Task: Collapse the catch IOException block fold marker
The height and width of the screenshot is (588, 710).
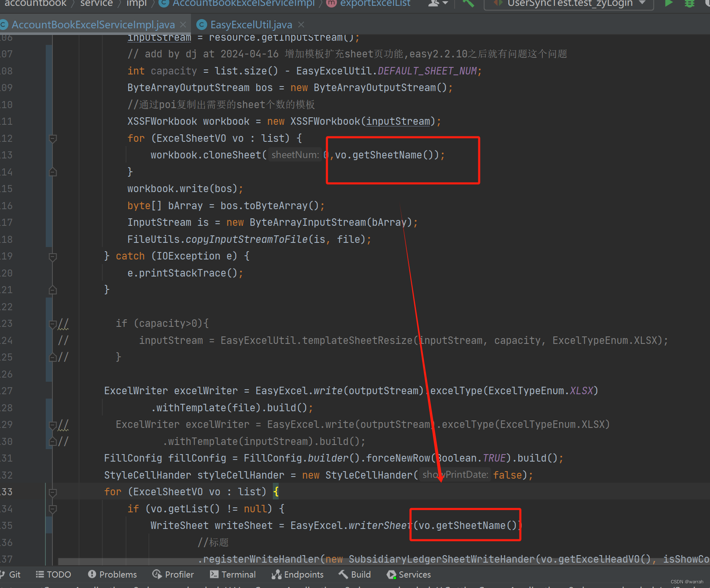Action: (x=53, y=257)
